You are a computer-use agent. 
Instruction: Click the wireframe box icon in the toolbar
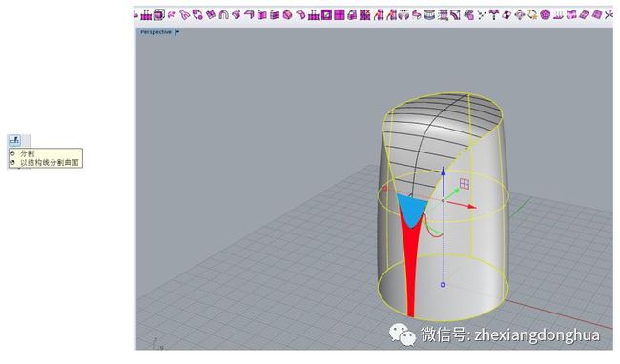tap(159, 15)
